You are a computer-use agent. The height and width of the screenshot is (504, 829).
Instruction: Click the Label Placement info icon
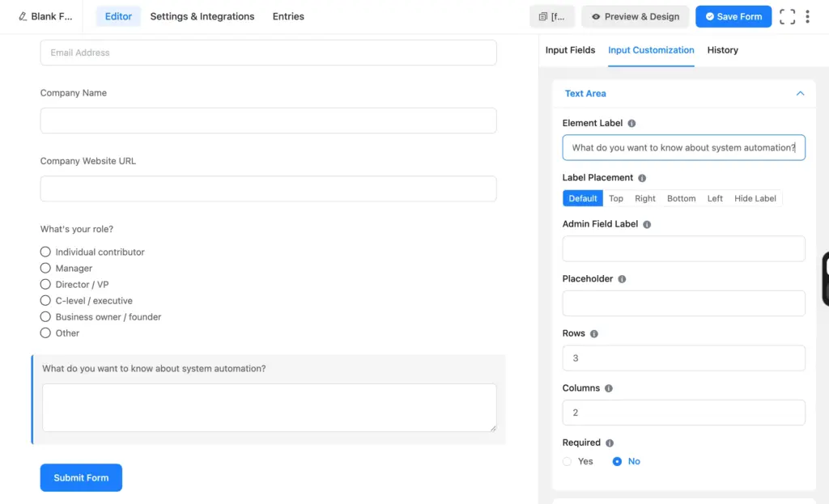(x=642, y=178)
